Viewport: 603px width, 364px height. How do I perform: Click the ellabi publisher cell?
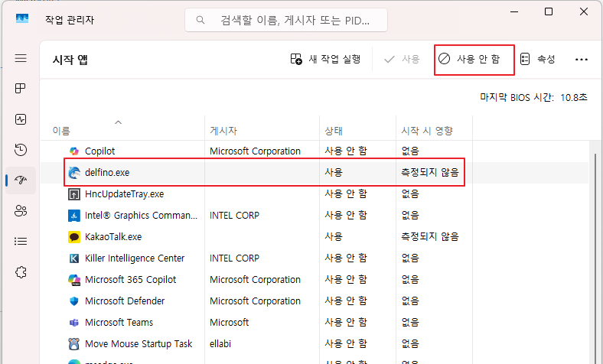(220, 343)
